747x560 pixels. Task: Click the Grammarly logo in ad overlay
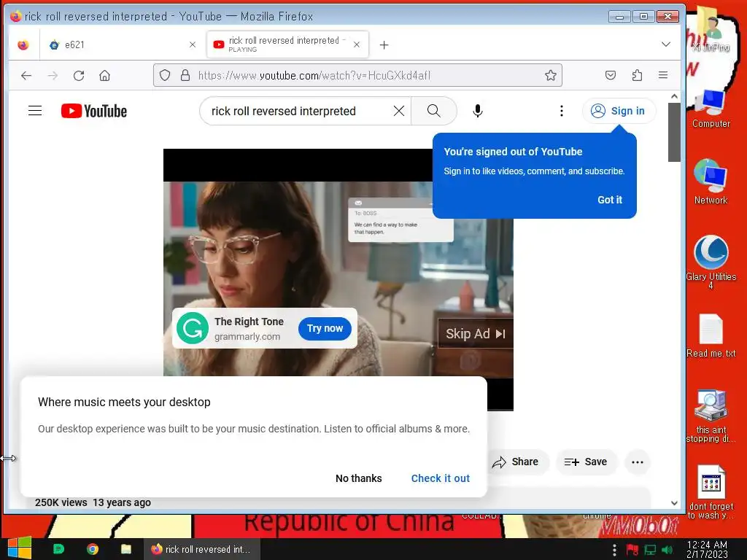tap(193, 328)
